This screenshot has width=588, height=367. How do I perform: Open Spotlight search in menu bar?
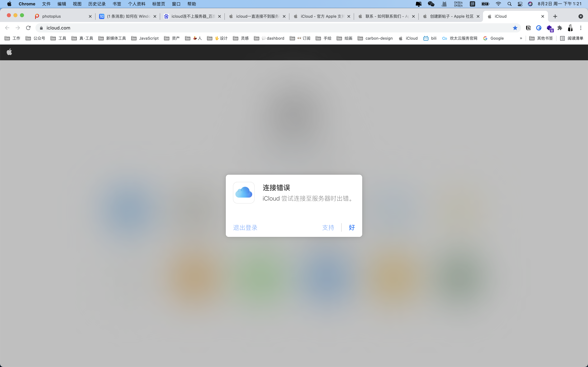tap(510, 4)
